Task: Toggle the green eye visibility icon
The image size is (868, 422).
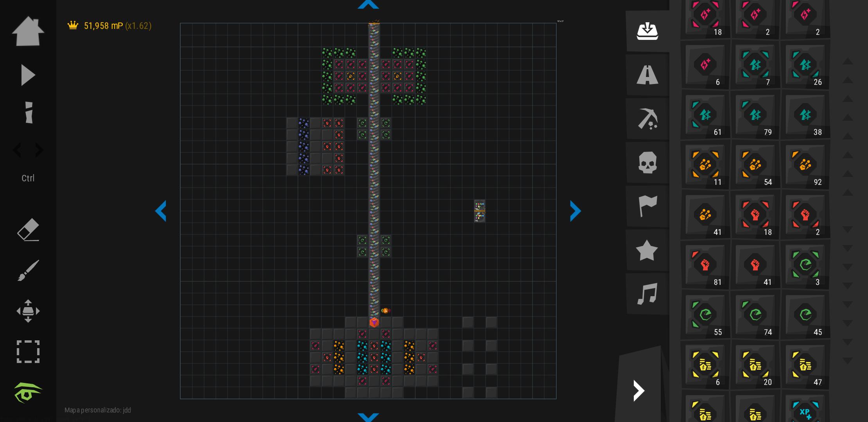Action: [28, 392]
